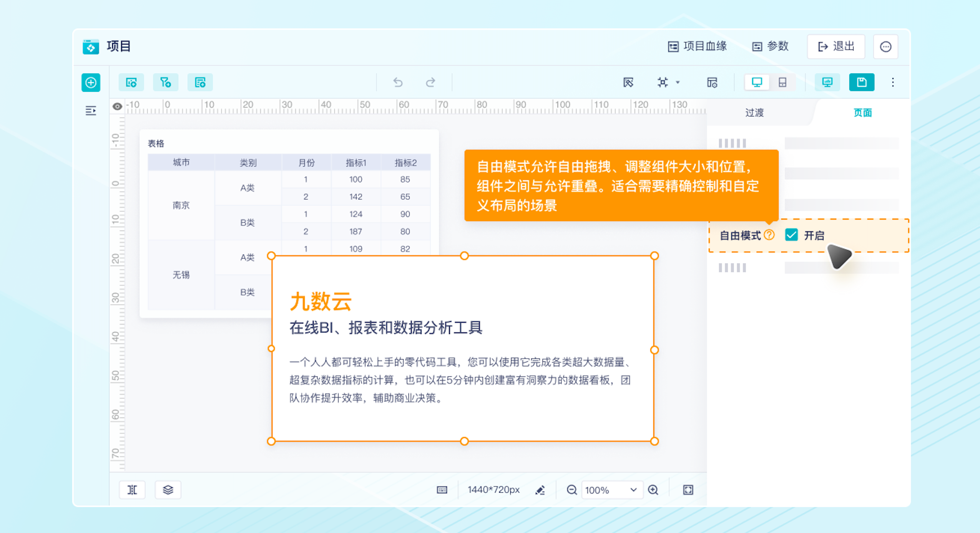This screenshot has height=533, width=980.
Task: Switch to the 过渡 tab
Action: (754, 112)
